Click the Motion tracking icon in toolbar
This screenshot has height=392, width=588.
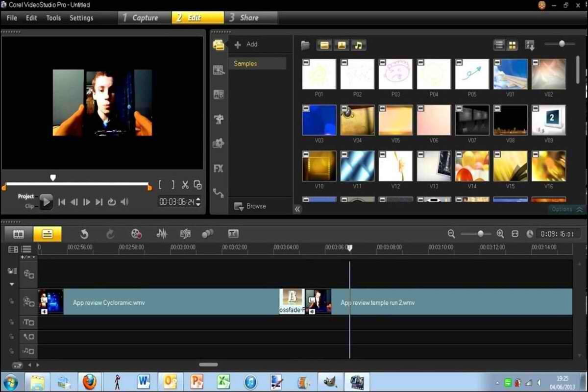(x=208, y=234)
